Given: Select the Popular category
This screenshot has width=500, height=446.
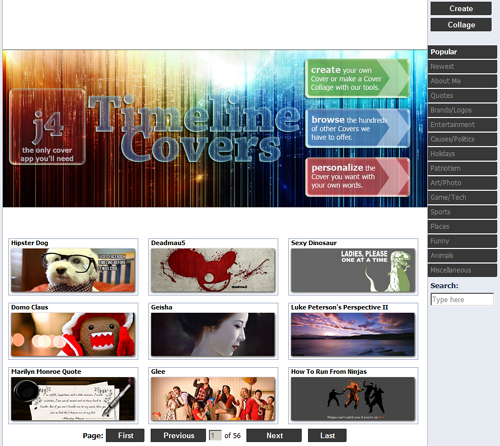Looking at the screenshot, I should pyautogui.click(x=462, y=52).
